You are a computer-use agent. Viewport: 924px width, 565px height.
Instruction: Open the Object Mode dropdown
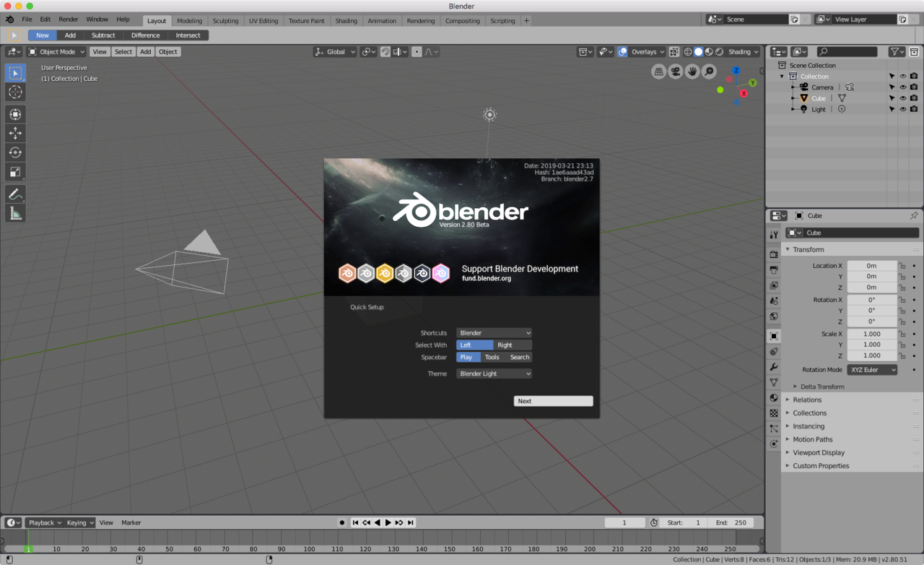tap(57, 52)
